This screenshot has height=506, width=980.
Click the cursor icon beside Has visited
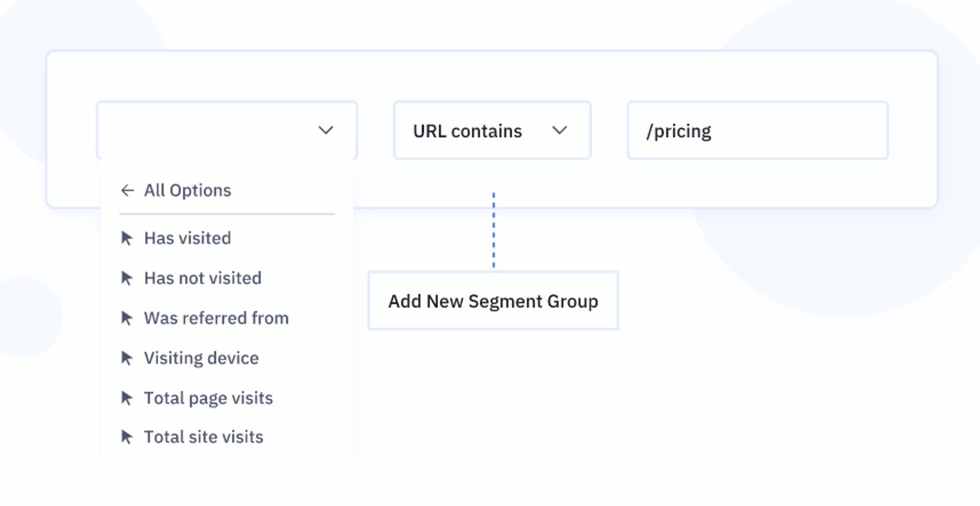click(x=126, y=238)
